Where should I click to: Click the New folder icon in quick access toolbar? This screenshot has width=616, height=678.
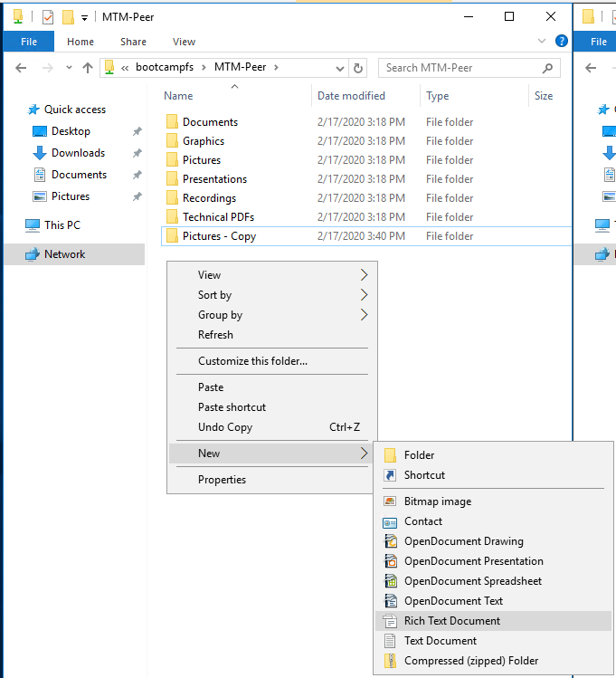click(x=68, y=17)
